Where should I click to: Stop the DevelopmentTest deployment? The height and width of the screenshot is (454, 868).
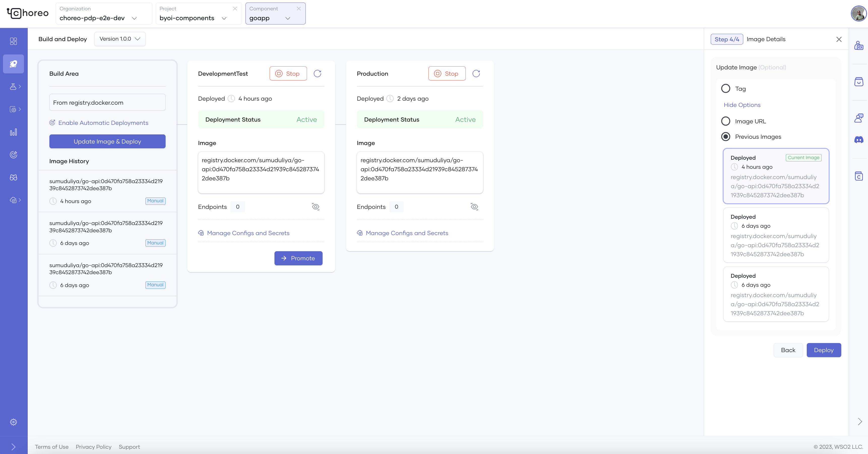coord(288,74)
